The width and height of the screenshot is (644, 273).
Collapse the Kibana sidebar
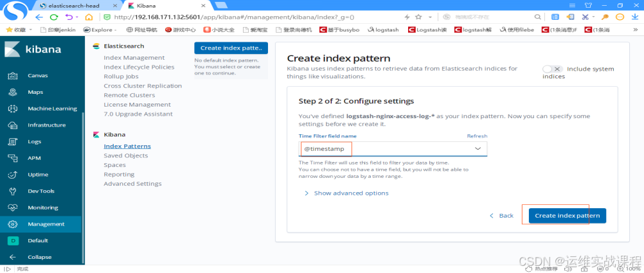39,257
